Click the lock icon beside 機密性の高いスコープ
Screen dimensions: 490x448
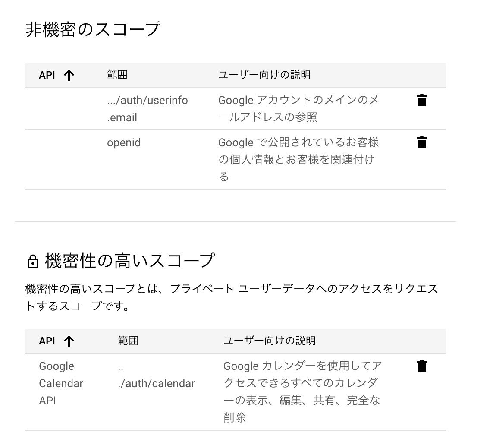(x=32, y=262)
